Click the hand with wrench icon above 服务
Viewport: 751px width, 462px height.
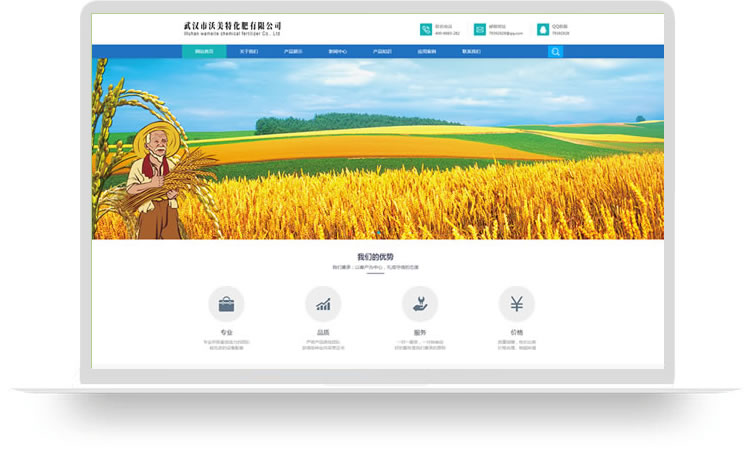(x=420, y=304)
